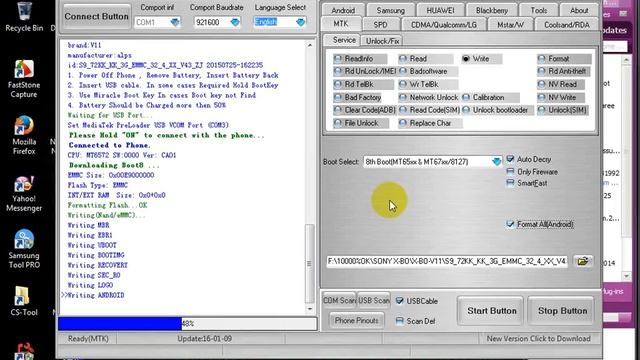
Task: Toggle Format All(Android) checkbox
Action: [510, 224]
